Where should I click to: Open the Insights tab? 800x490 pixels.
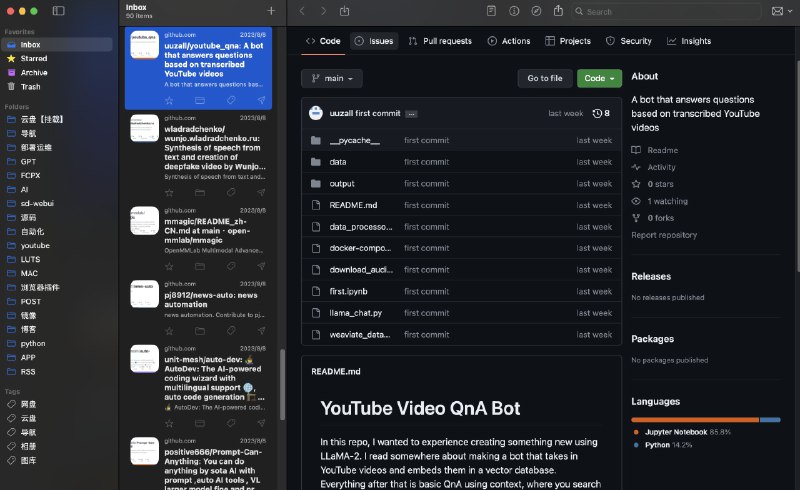(x=689, y=41)
